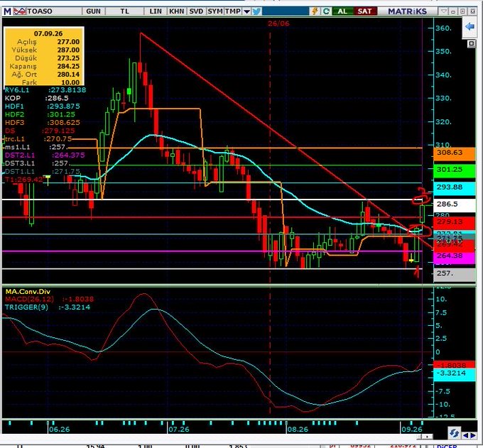This screenshot has height=448, width=483.
Task: Click the small square icon under back arrow
Action: tap(472, 44)
